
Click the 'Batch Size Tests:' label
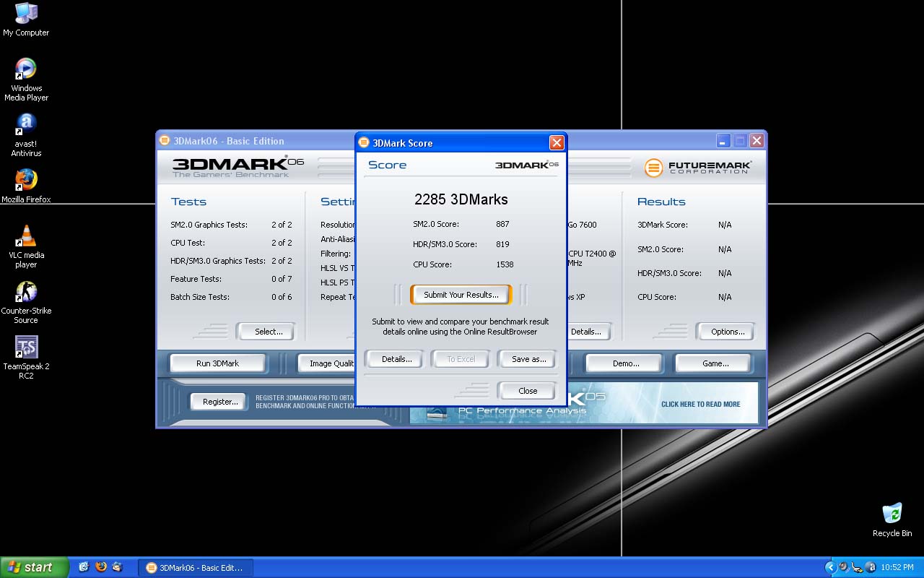tap(200, 297)
